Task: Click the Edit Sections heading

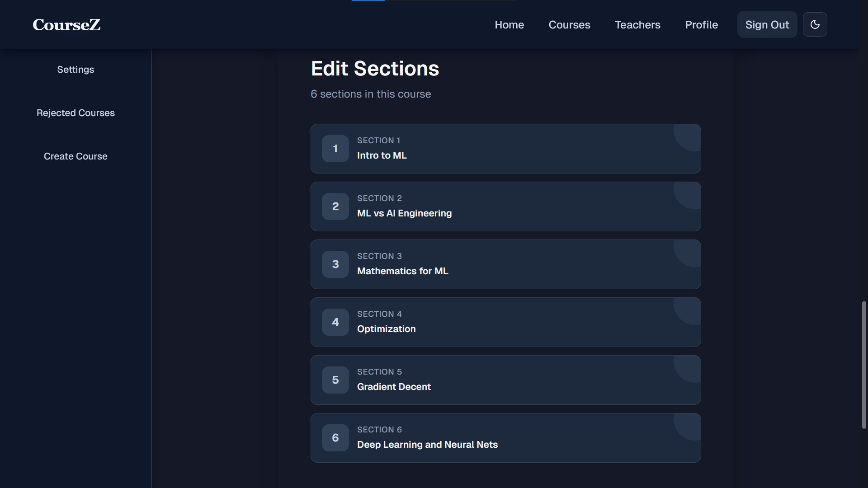Action: (375, 69)
